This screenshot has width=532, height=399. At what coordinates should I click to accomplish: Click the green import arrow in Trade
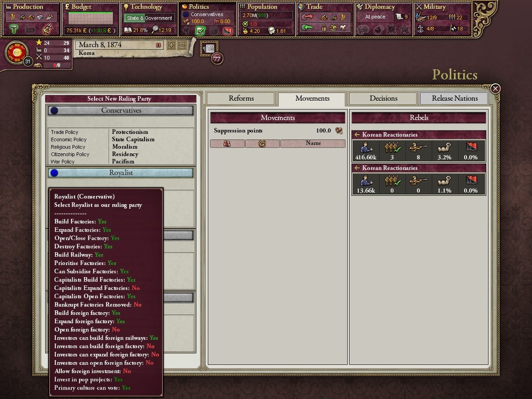pos(307,28)
